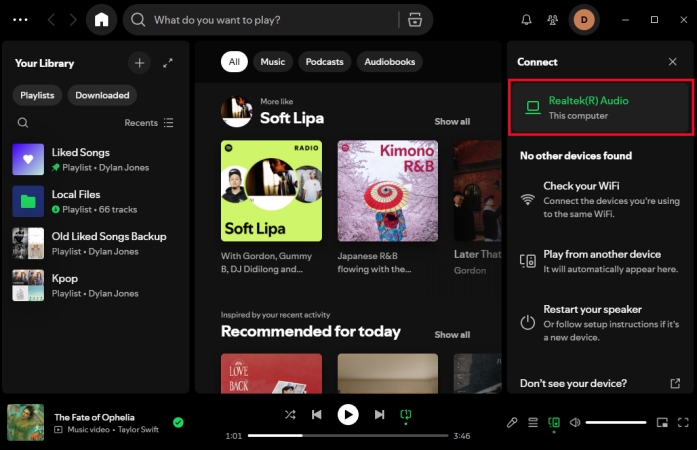Select Realtek(R) Audio This computer device
Viewport: 697px width, 450px height.
[601, 108]
